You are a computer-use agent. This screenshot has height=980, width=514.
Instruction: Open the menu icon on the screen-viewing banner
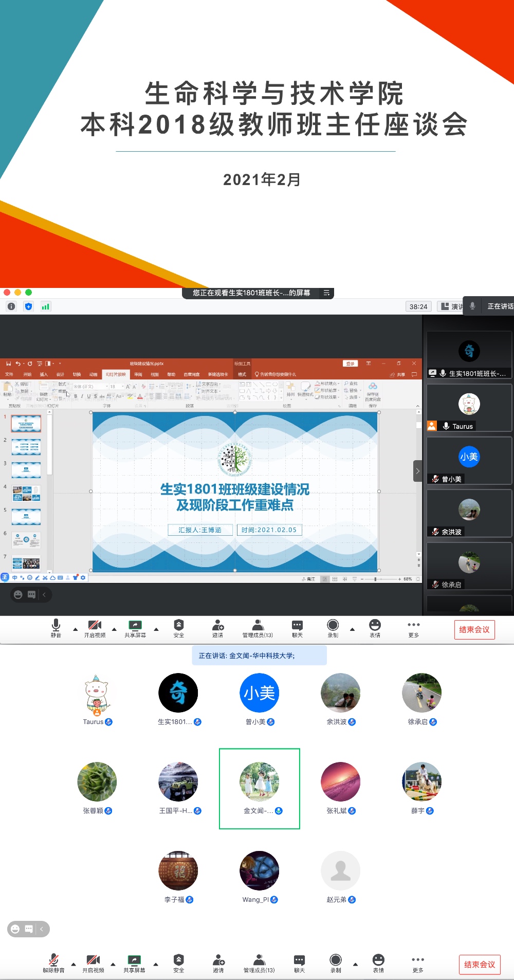tap(326, 293)
